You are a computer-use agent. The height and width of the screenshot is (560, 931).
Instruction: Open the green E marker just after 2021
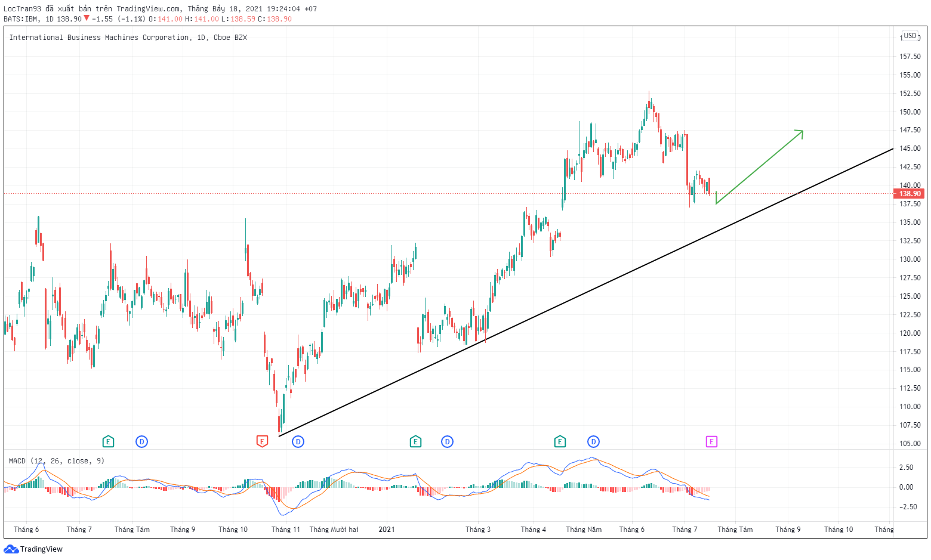415,441
